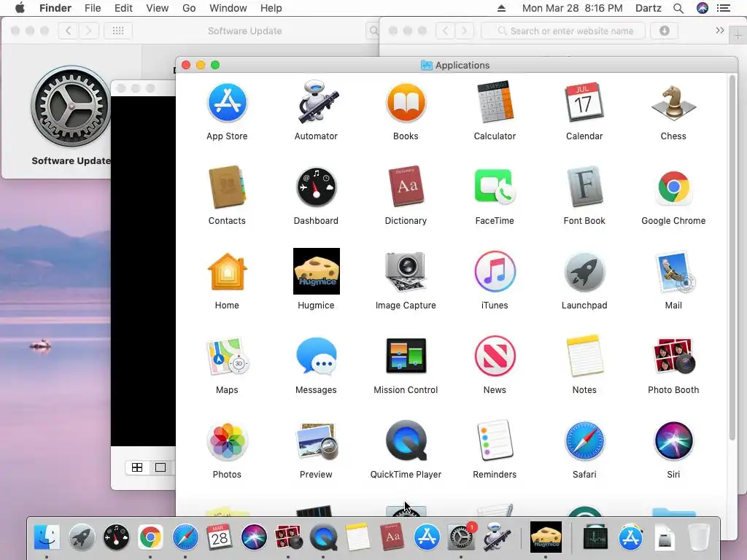Launch Photo Booth from Applications
This screenshot has width=747, height=560.
673,356
